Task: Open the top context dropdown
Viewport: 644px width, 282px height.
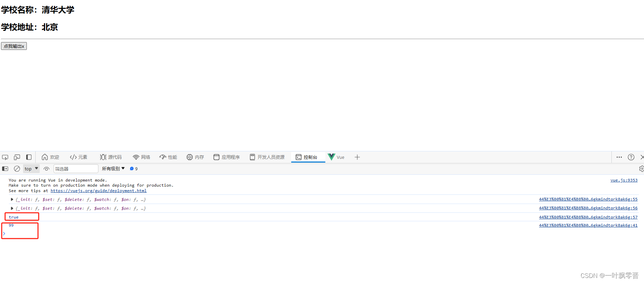Action: point(31,169)
